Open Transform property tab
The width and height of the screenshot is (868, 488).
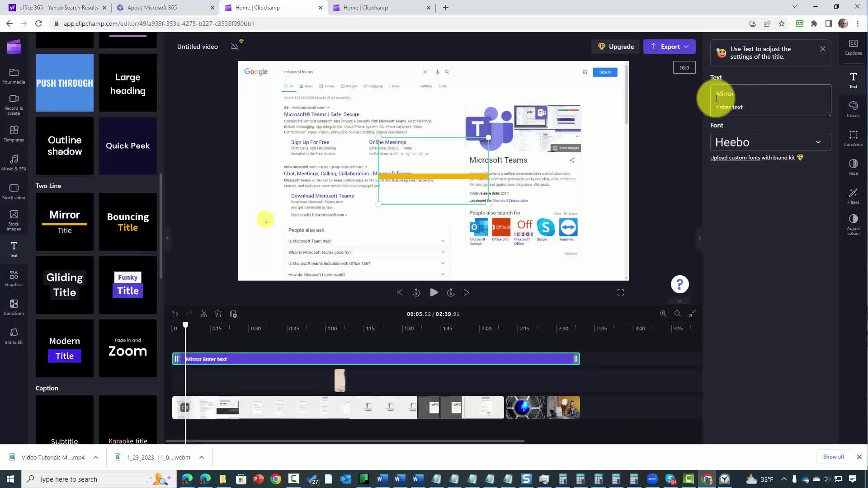853,138
